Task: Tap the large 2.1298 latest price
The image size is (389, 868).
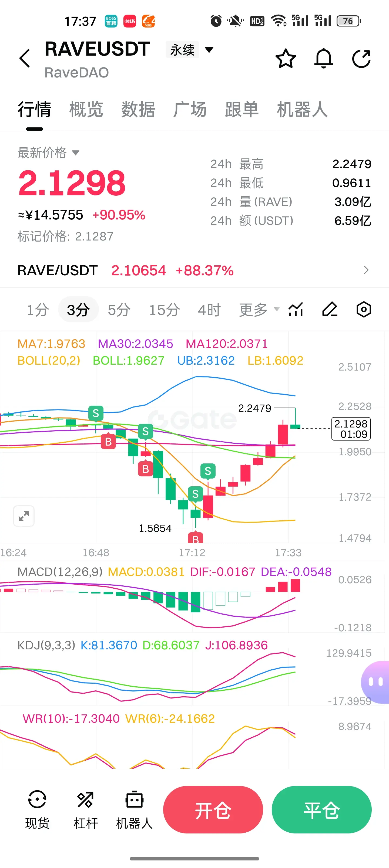Action: (72, 183)
